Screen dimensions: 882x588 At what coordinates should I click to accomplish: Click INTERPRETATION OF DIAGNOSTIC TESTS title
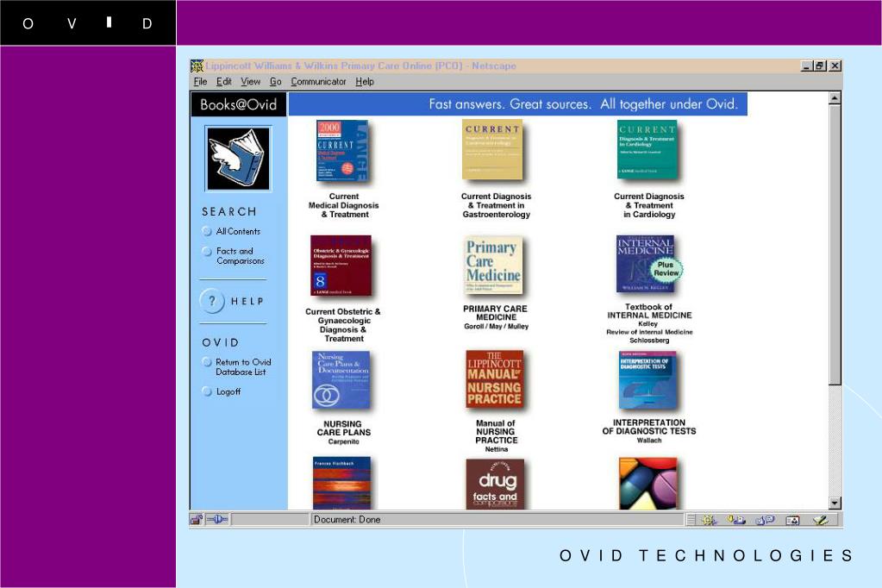649,427
